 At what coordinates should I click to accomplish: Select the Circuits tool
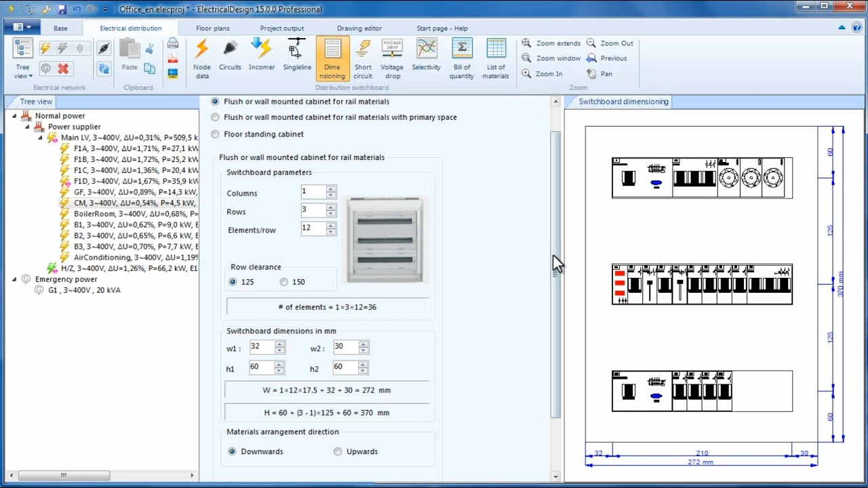230,58
